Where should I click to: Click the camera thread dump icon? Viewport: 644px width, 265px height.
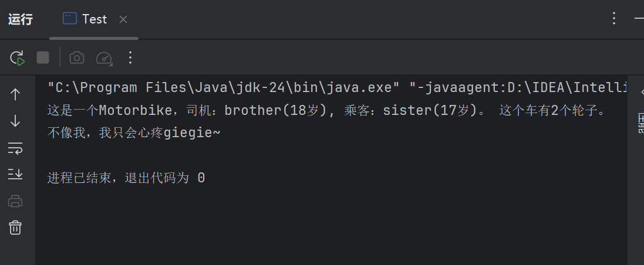click(77, 57)
